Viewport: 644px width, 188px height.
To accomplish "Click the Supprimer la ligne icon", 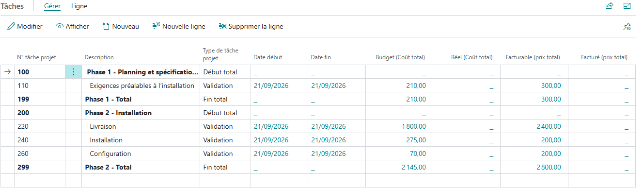I will pos(222,26).
